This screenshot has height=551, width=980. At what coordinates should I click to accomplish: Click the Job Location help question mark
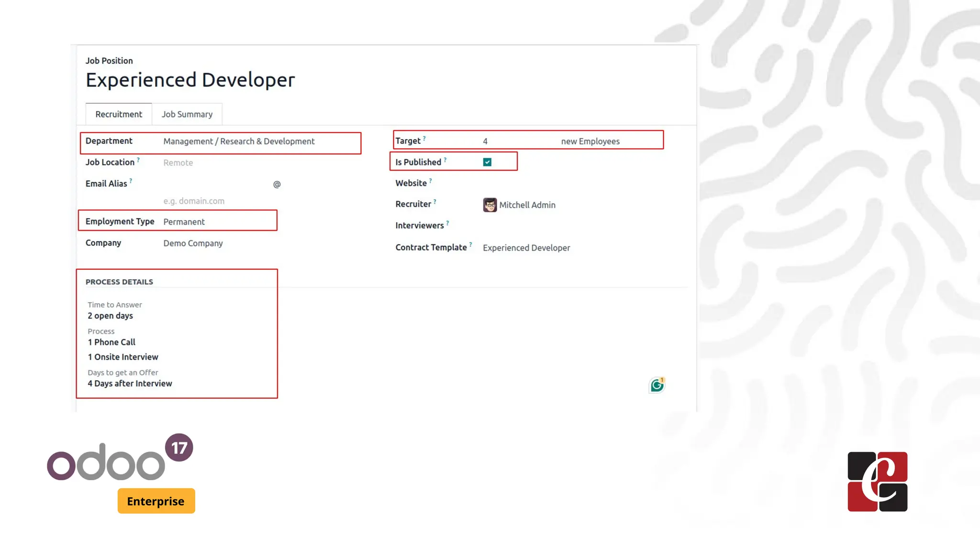click(x=138, y=160)
